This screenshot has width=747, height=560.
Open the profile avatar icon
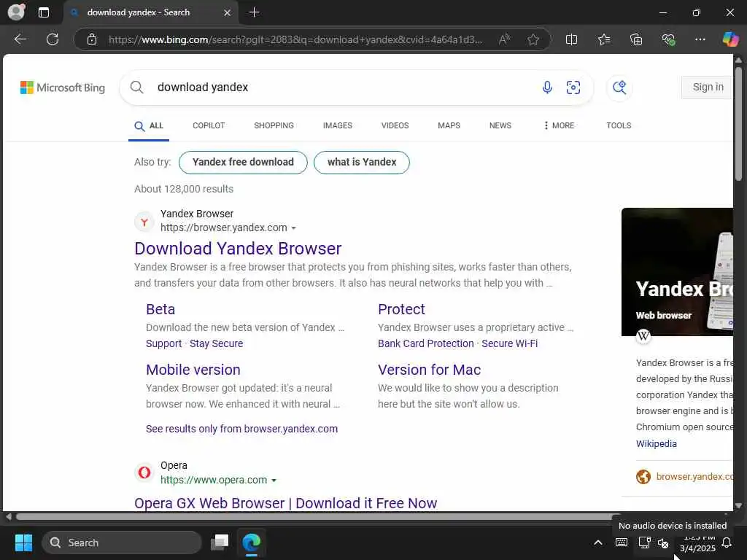click(16, 12)
